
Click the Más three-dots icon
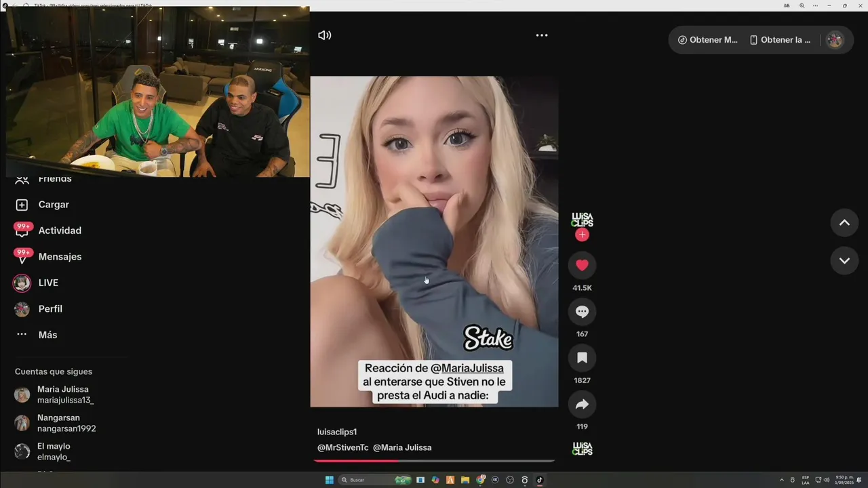[x=22, y=335]
